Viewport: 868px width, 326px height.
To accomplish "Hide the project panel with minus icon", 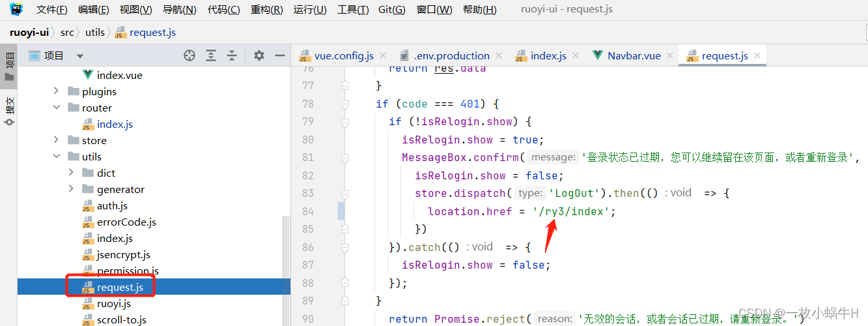I will pyautogui.click(x=280, y=55).
